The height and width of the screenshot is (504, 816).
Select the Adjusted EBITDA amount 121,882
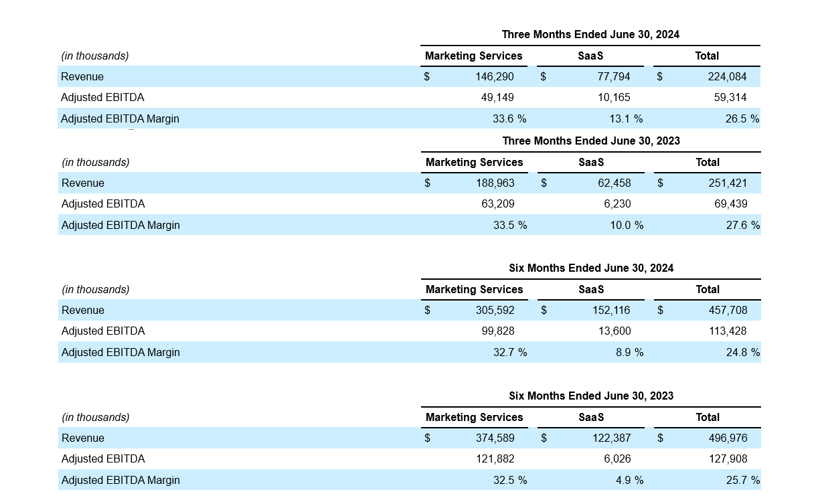(x=495, y=459)
